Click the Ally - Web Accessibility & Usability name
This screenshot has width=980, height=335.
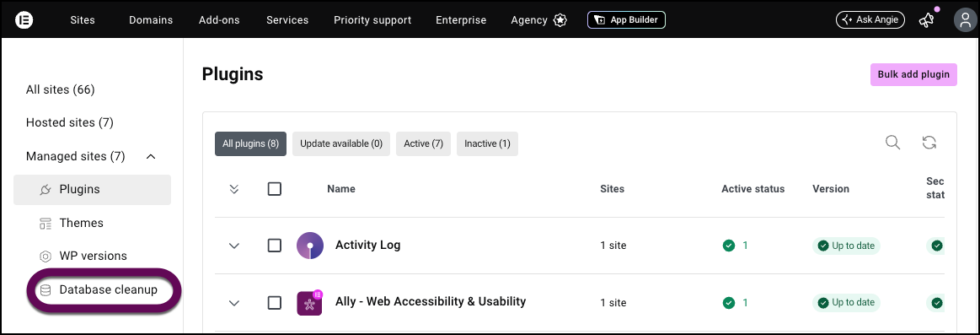(431, 302)
